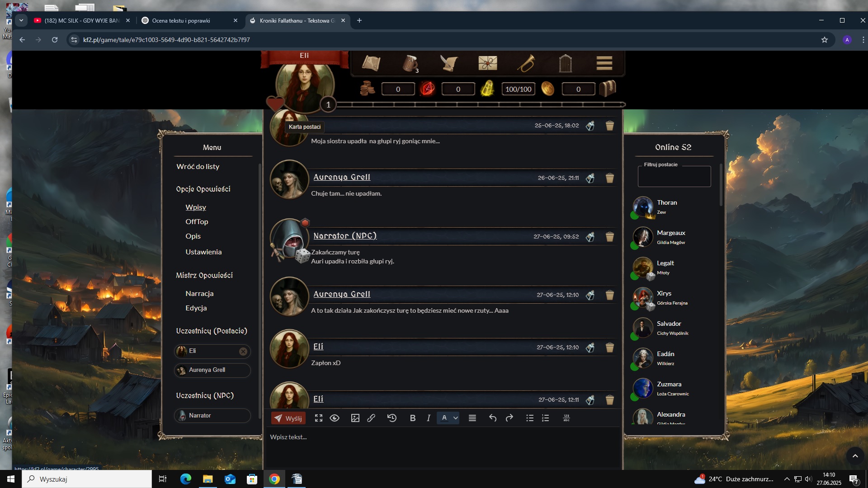Viewport: 868px width, 488px height.
Task: Undo last edit in editor
Action: (493, 418)
